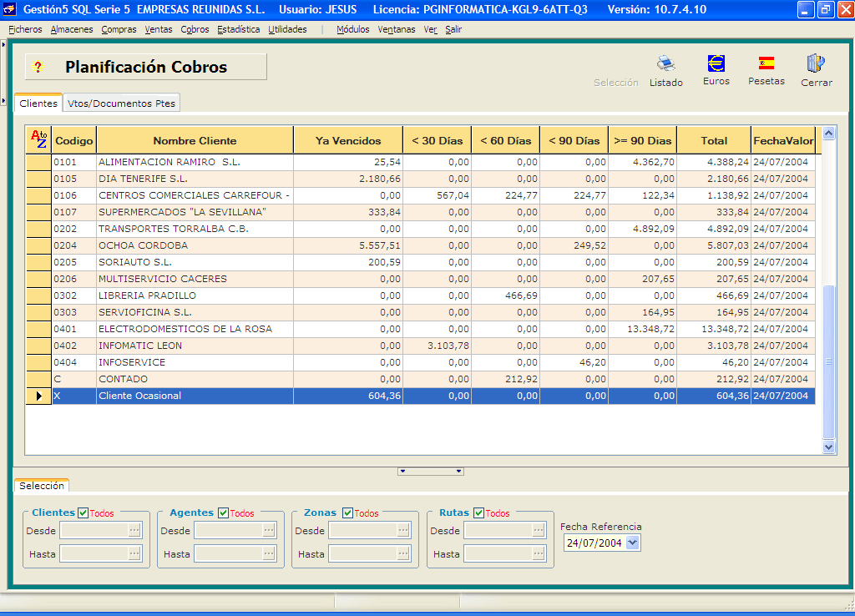Click the Cerrar door icon
This screenshot has width=855, height=616.
[x=816, y=64]
